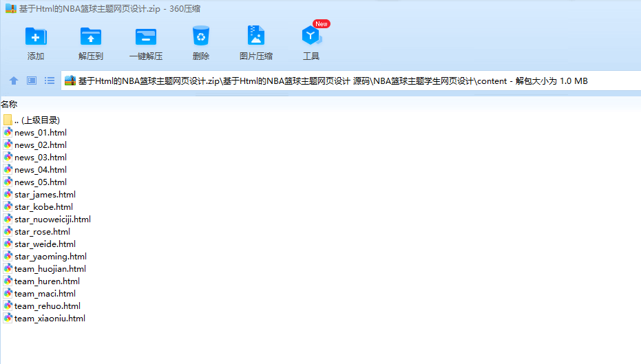Image resolution: width=641 pixels, height=364 pixels.
Task: Select file news_01.html
Action: [x=35, y=133]
